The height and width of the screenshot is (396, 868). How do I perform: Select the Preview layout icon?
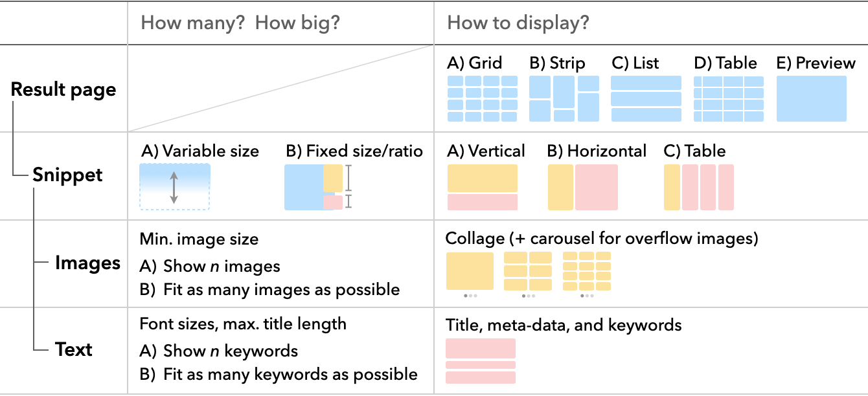tap(811, 98)
